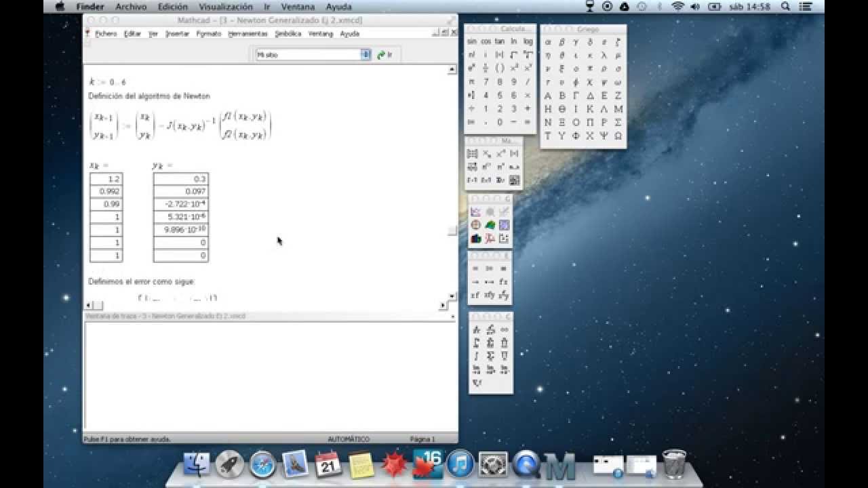The width and height of the screenshot is (868, 488).
Task: Click the Newton iteration formula region
Action: click(x=180, y=126)
